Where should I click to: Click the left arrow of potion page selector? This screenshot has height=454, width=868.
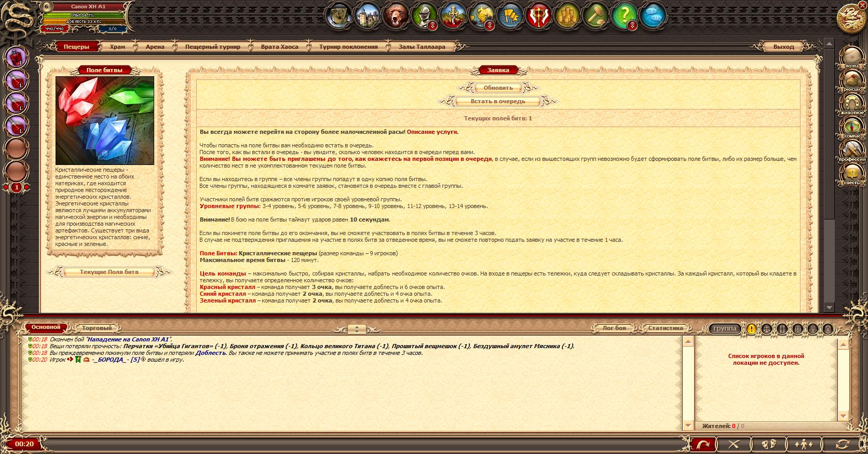point(6,187)
